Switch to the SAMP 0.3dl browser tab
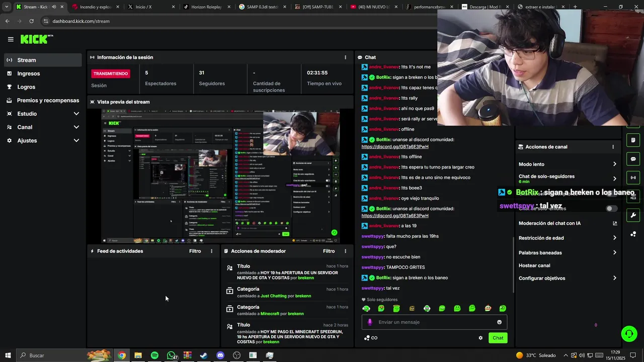This screenshot has width=644, height=362. tap(262, 7)
